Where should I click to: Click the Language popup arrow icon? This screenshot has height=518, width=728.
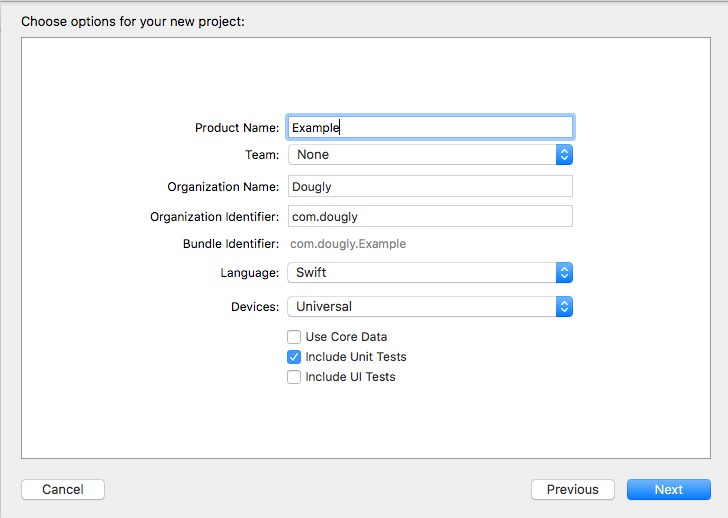pyautogui.click(x=564, y=272)
